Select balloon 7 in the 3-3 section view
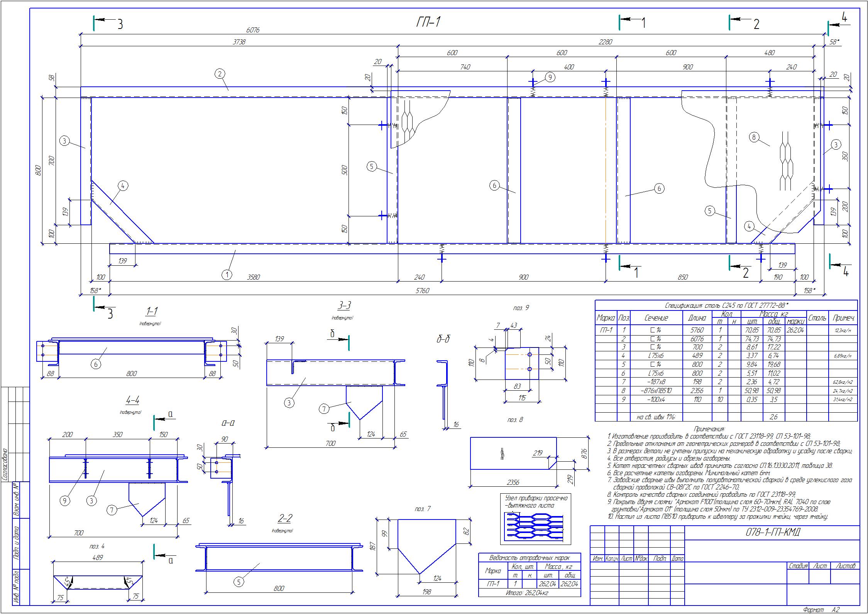Viewport: 868px width, 614px height. click(x=324, y=409)
